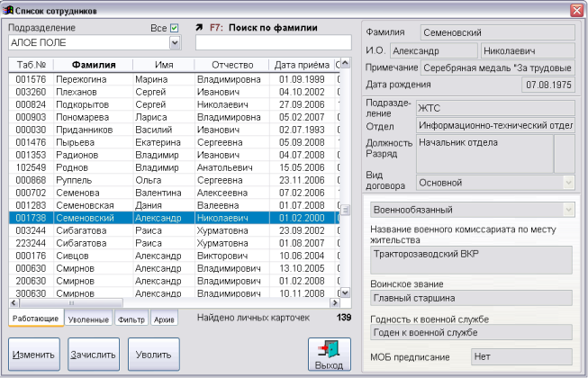Select Смирнов row with number 000630

(x=175, y=268)
